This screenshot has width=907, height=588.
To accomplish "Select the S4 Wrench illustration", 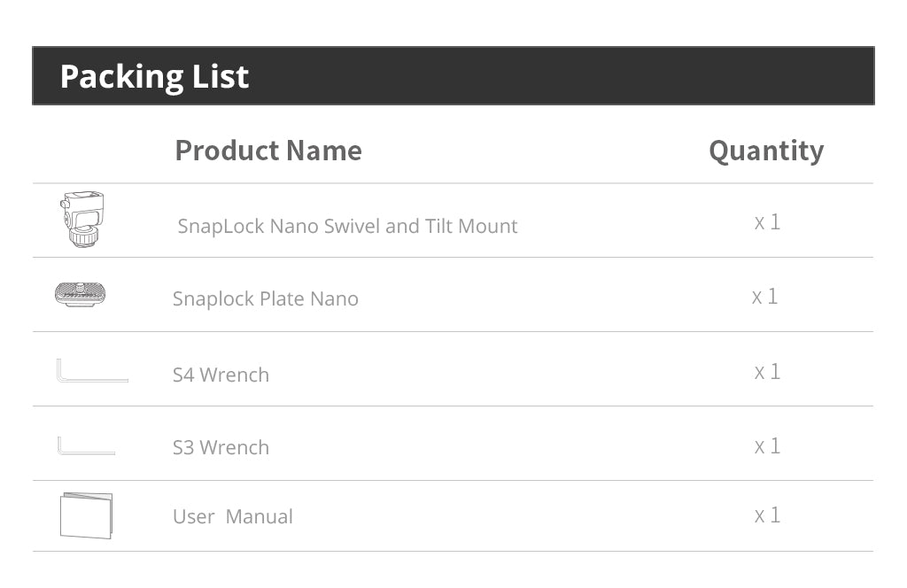I will (91, 372).
